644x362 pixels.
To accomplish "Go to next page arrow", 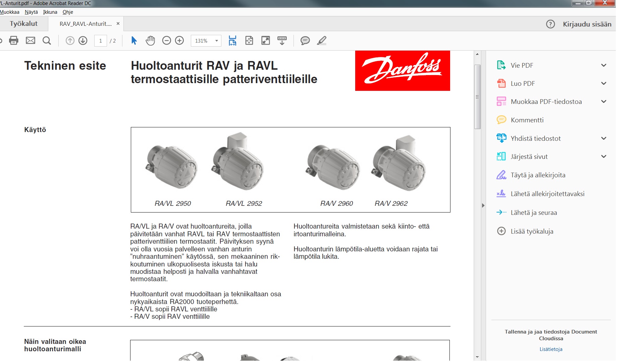I will tap(83, 41).
